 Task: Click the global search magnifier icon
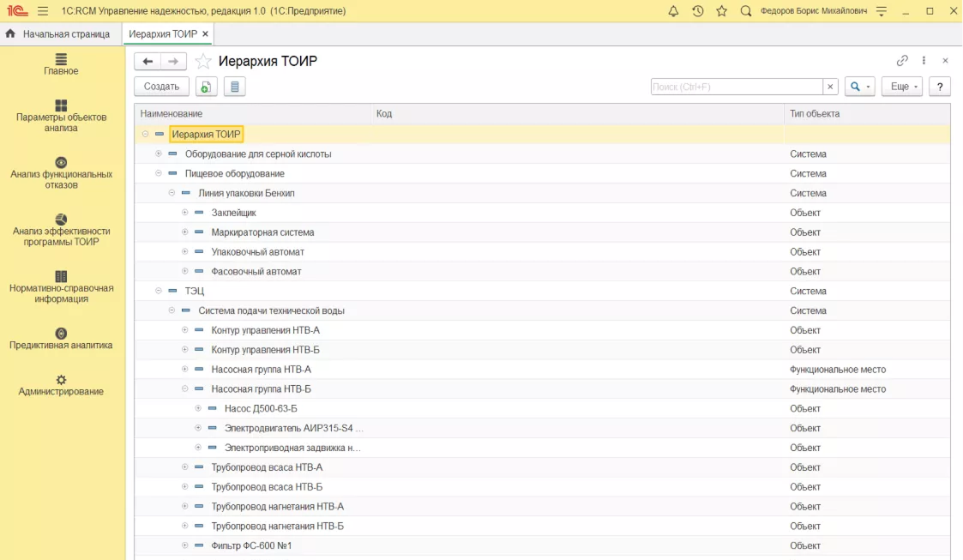click(x=745, y=11)
